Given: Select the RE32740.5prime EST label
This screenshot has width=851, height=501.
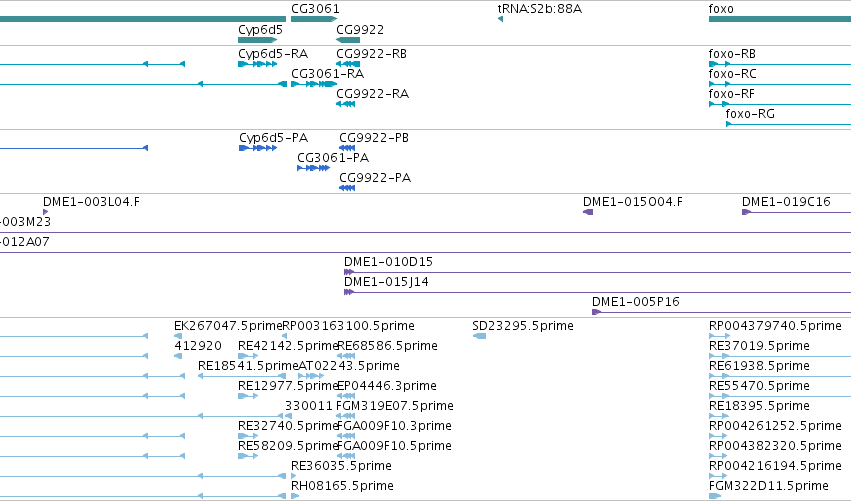Looking at the screenshot, I should pos(288,426).
